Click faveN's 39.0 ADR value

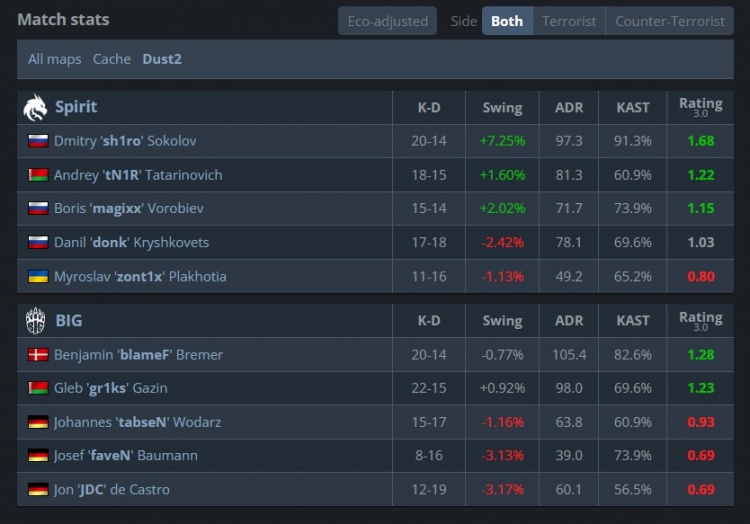(569, 456)
